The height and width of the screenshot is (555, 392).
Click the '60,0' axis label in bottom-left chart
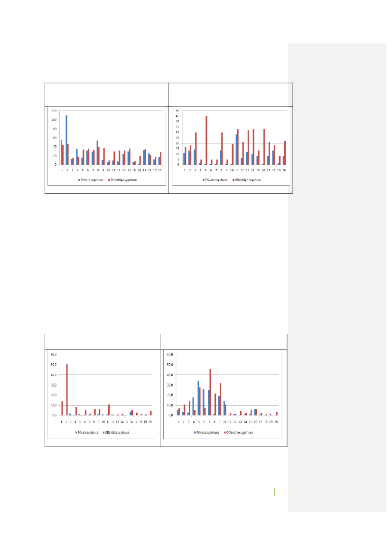click(x=54, y=354)
